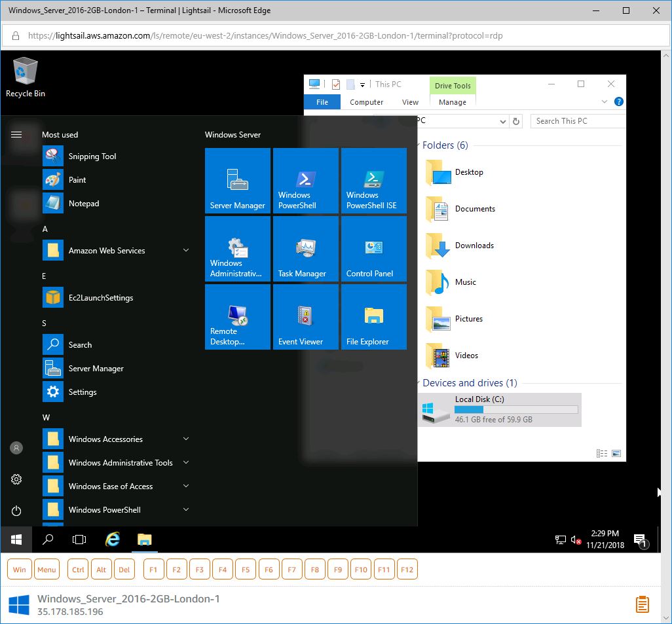The width and height of the screenshot is (672, 624).
Task: Open the Quick Access Toolbar customize dropdown
Action: coord(362,85)
